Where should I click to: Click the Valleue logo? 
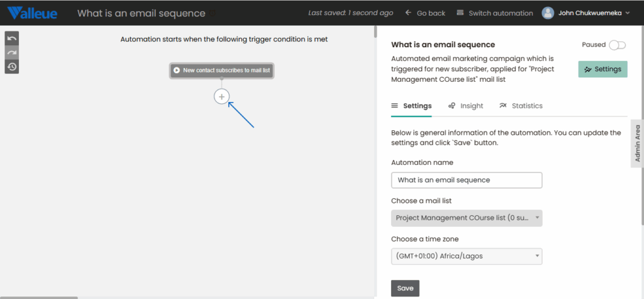click(33, 13)
